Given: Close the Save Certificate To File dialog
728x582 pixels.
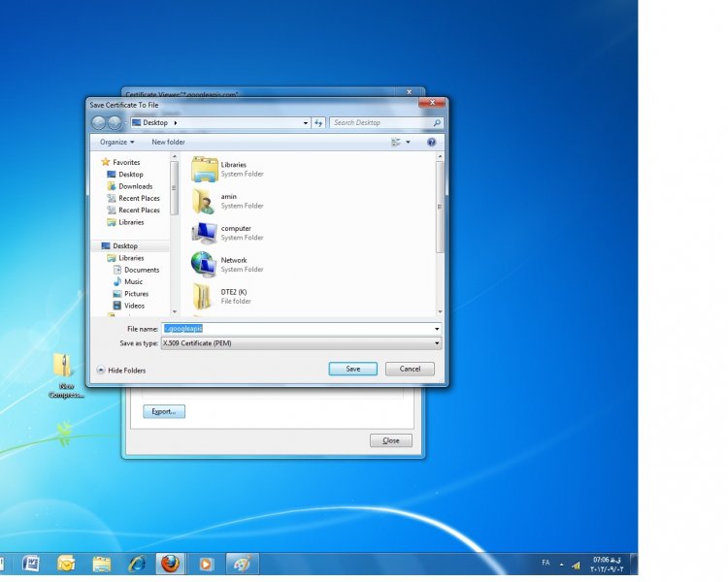Looking at the screenshot, I should click(x=432, y=102).
